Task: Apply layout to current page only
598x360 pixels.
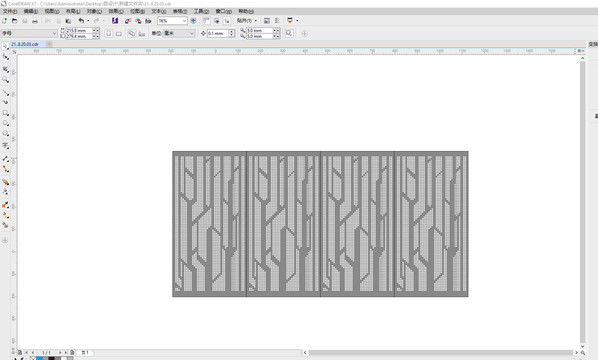Action: [142, 34]
